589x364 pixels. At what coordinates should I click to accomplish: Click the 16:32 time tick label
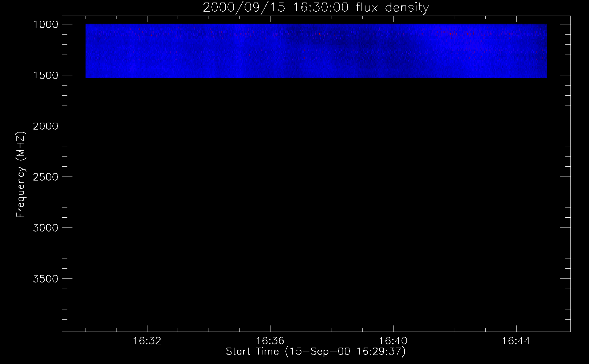[147, 341]
